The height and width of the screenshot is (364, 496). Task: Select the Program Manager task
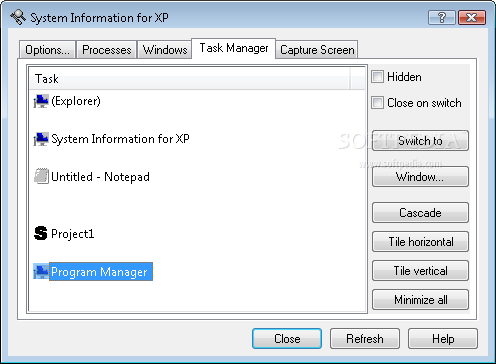tap(101, 272)
